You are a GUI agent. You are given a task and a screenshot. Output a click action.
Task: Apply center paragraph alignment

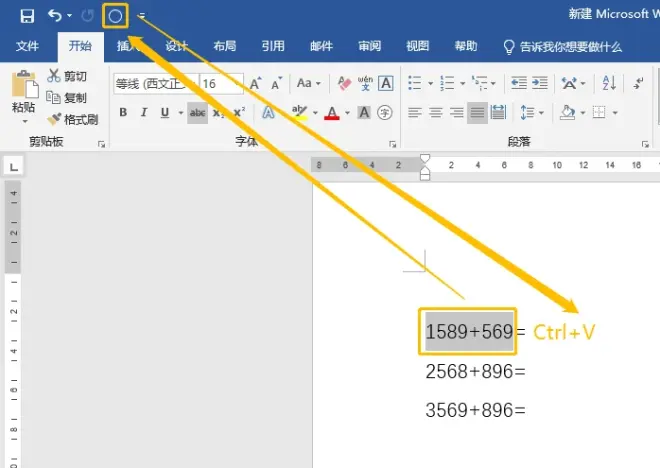click(x=433, y=113)
